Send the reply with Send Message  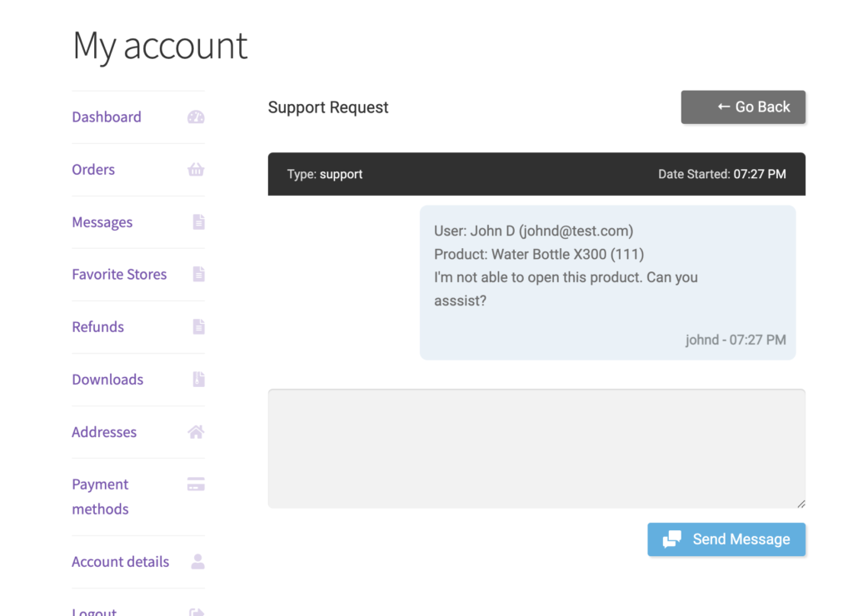[726, 539]
